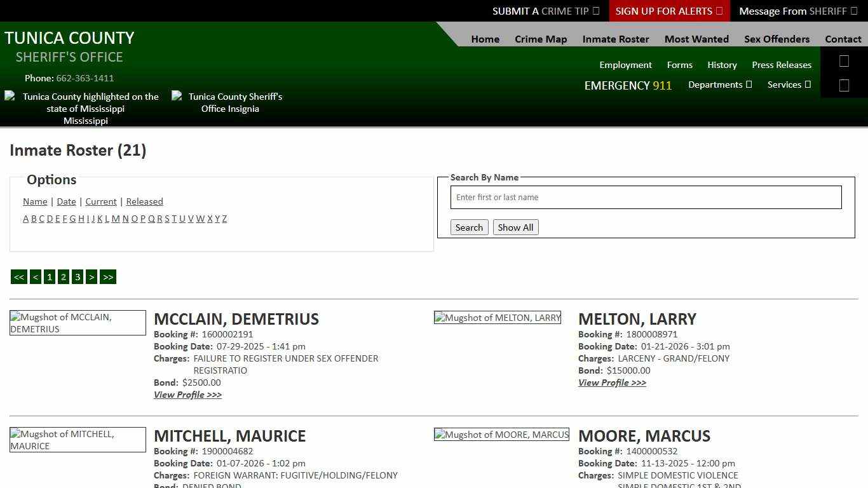Open Message From Sheriff panel

797,11
